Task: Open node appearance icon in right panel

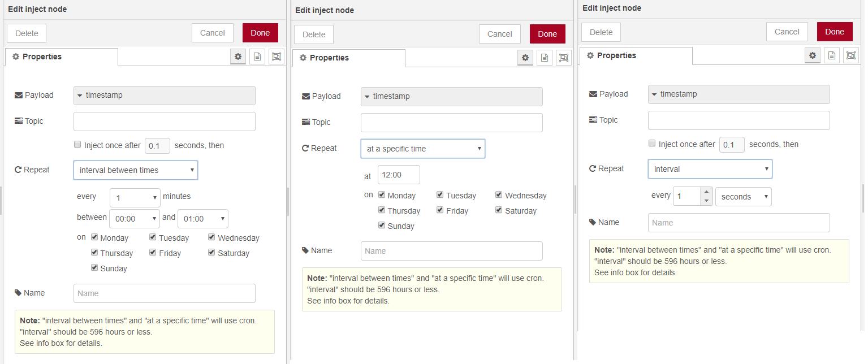Action: tap(851, 55)
